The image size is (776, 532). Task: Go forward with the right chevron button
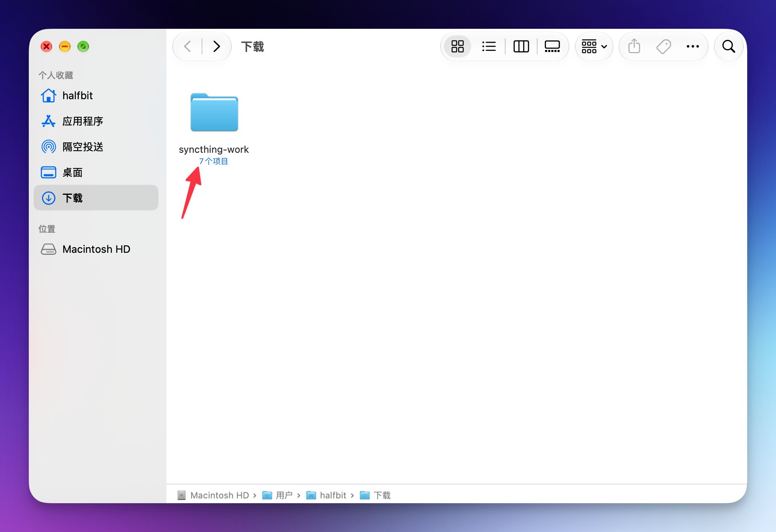pos(216,46)
